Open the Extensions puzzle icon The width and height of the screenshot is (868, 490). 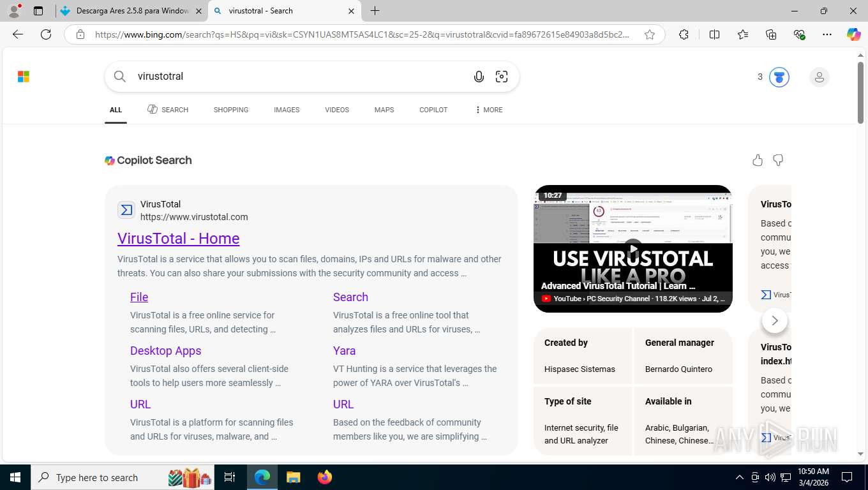pos(684,34)
